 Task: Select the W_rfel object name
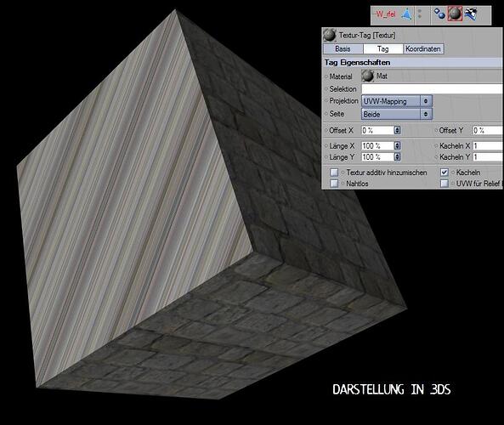385,14
